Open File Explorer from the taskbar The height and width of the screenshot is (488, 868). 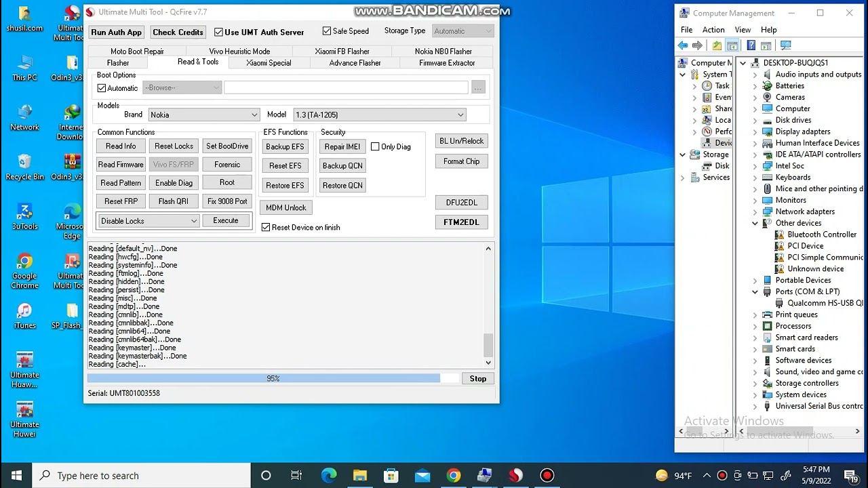tap(360, 476)
